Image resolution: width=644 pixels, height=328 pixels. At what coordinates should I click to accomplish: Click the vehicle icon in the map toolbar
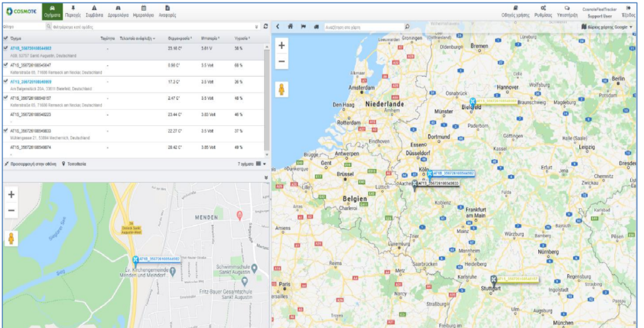(316, 26)
